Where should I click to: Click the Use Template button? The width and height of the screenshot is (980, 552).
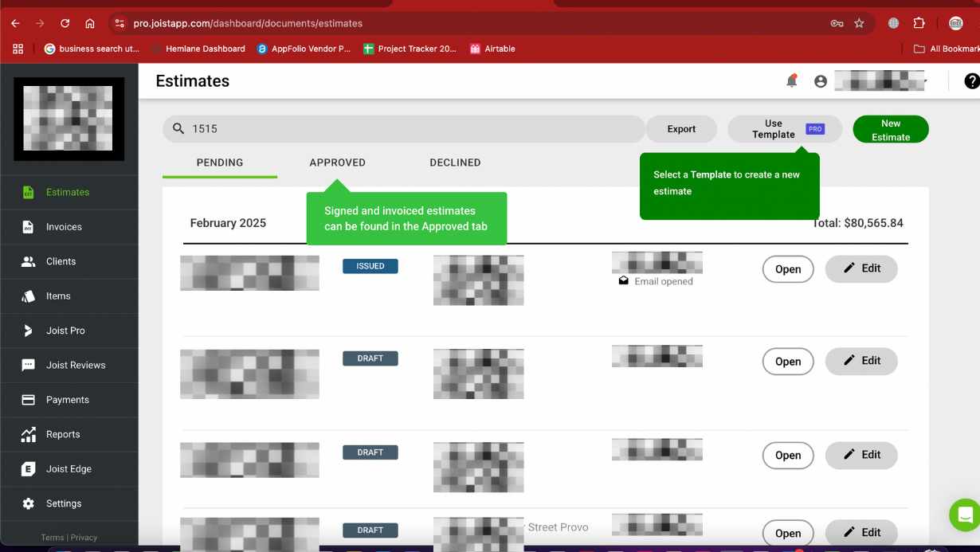[785, 129]
